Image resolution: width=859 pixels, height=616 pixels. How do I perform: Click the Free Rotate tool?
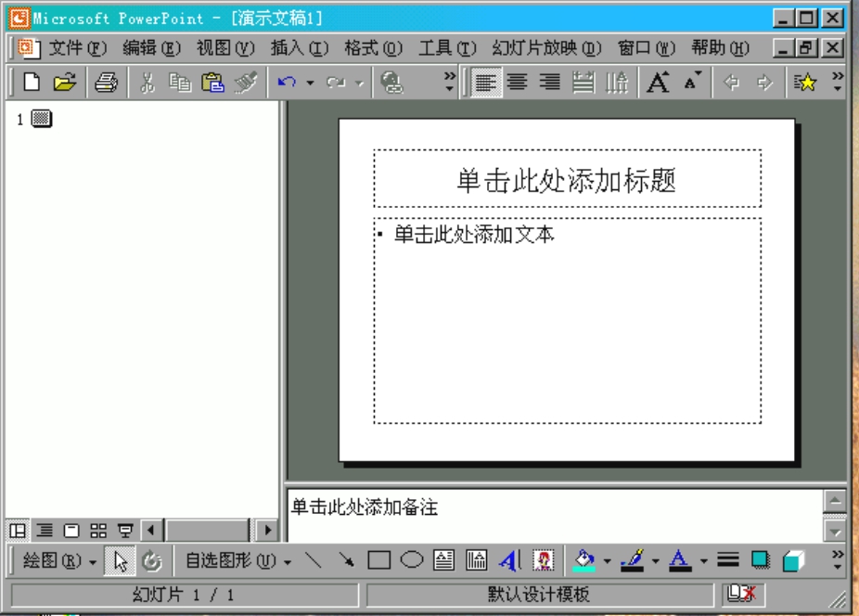pos(152,560)
